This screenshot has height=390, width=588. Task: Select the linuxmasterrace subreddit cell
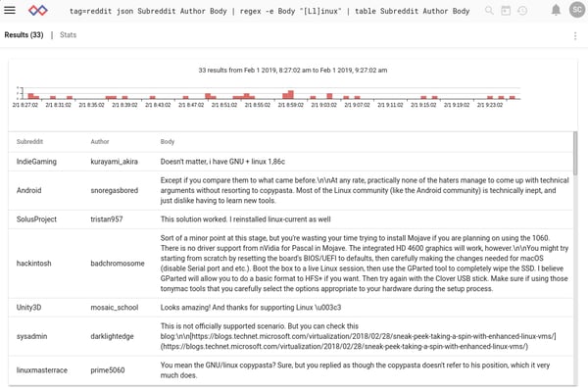42,370
